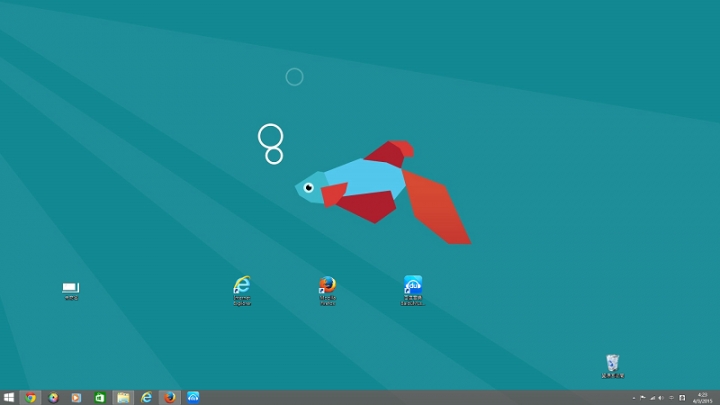Open File Explorer from the taskbar
This screenshot has height=405, width=720.
click(x=123, y=398)
